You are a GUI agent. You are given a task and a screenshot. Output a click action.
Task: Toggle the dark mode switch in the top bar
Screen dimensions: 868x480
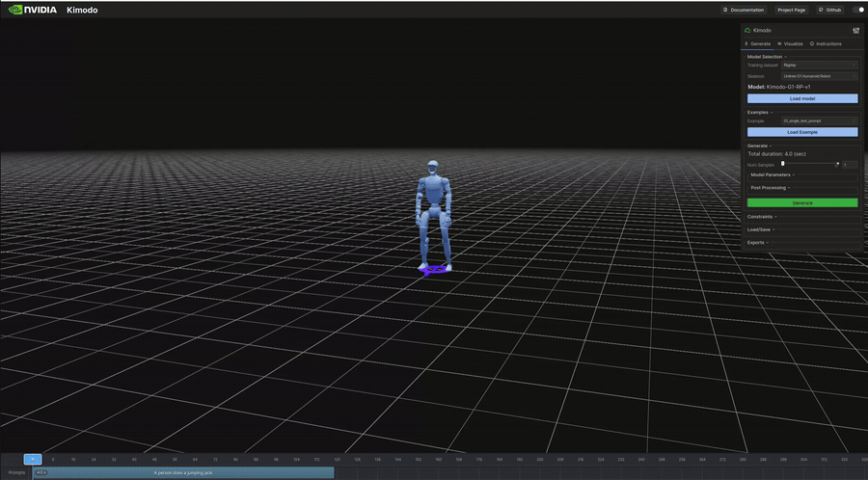point(858,10)
